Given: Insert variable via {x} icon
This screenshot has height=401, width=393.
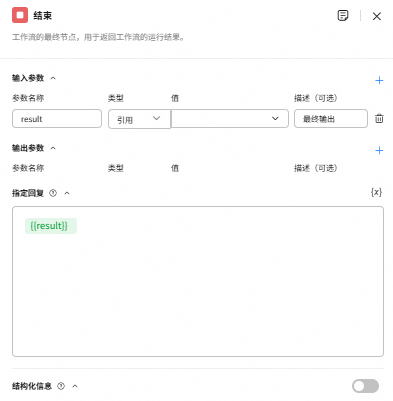Looking at the screenshot, I should click(376, 192).
